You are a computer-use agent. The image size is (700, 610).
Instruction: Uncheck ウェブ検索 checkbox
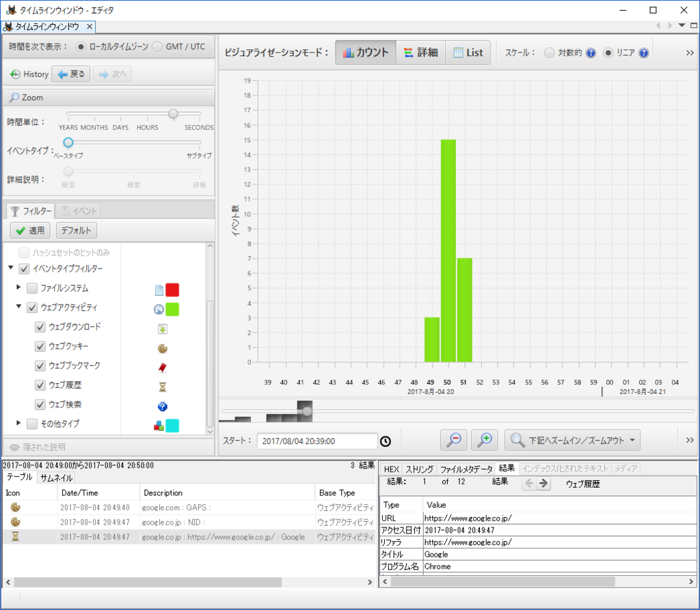click(40, 404)
